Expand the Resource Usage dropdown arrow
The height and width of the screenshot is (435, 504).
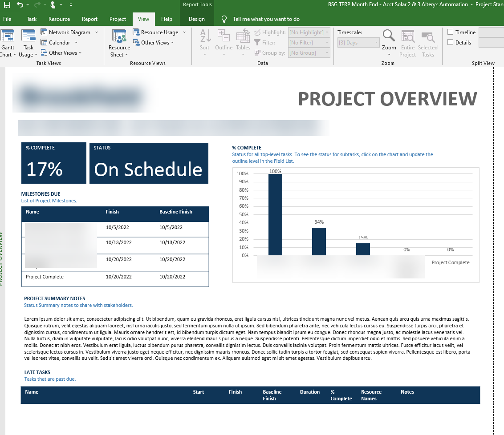[x=184, y=32]
